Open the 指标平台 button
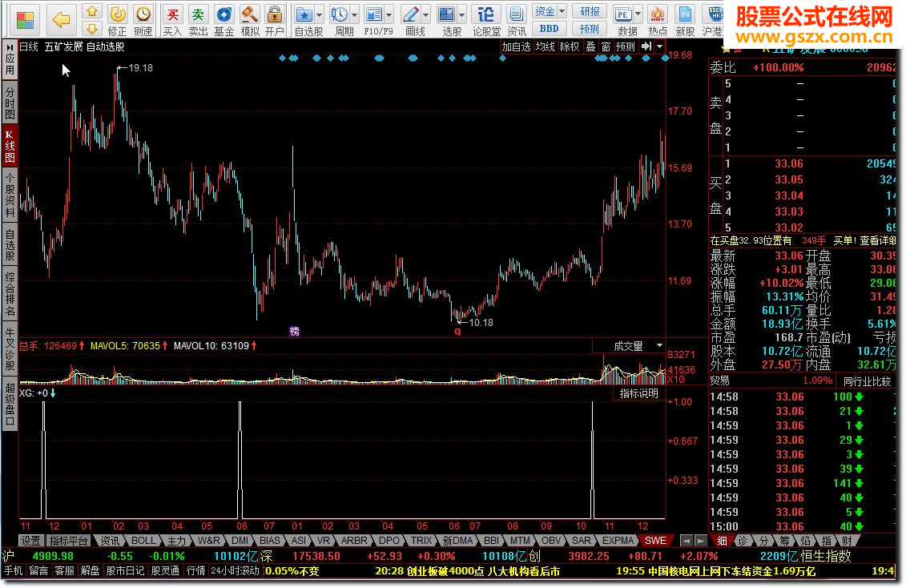Screen dimensions: 906x588 [x=68, y=541]
